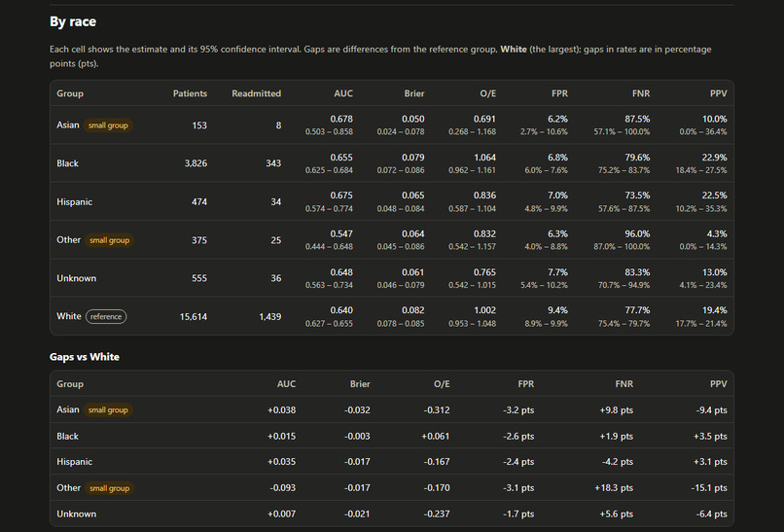Click the Asian AUC estimate "0.678"
Viewport: 784px width, 532px height.
point(341,119)
